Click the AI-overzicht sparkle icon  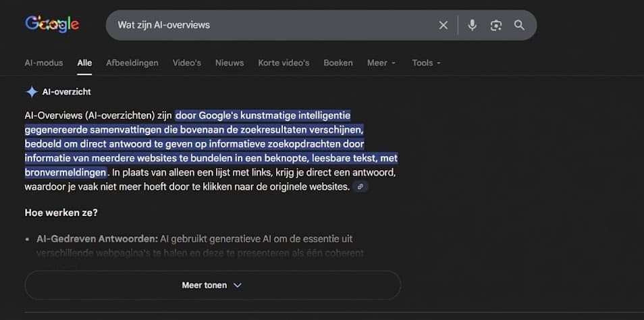pyautogui.click(x=32, y=92)
